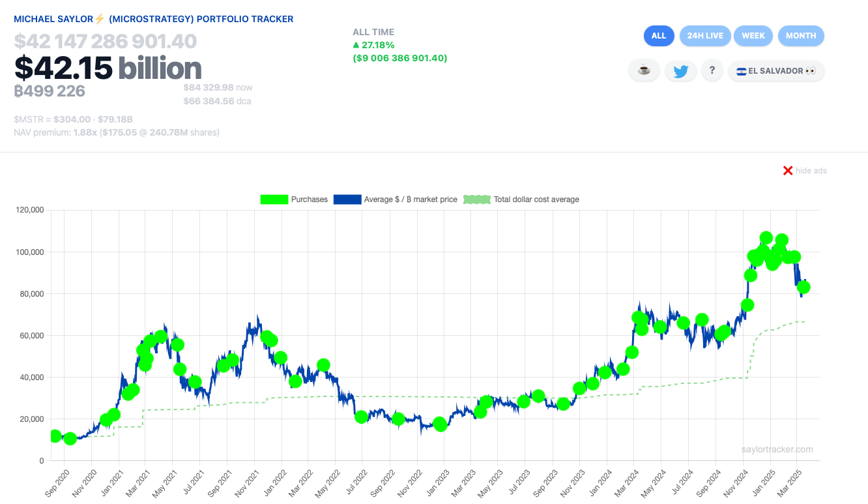Image resolution: width=868 pixels, height=504 pixels.
Task: Click the dashed green cost average swatch
Action: point(477,200)
